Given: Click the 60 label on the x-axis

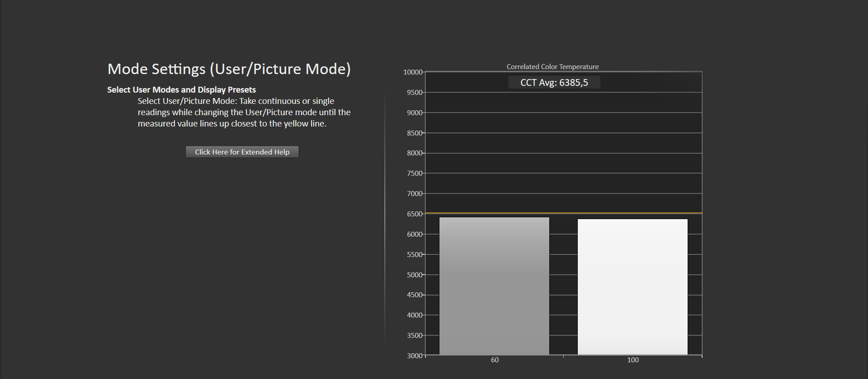Looking at the screenshot, I should click(495, 360).
